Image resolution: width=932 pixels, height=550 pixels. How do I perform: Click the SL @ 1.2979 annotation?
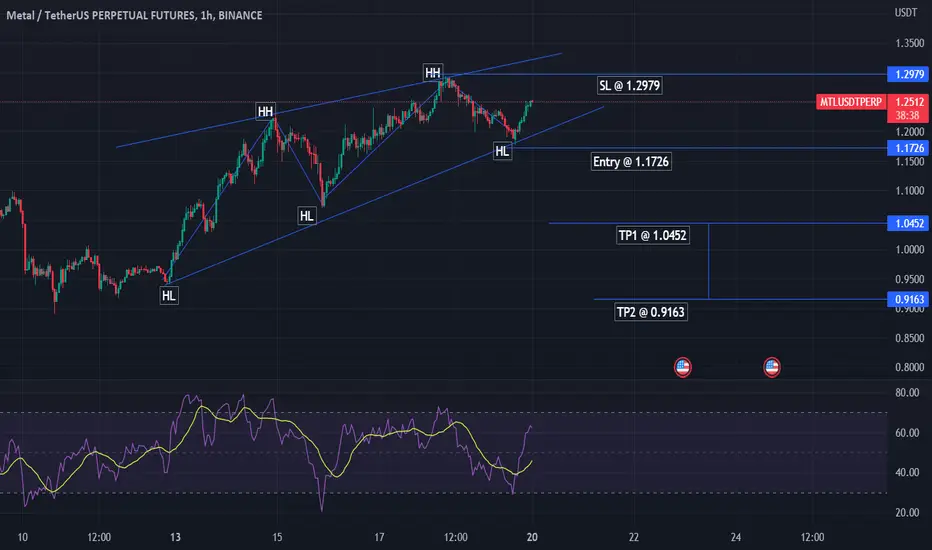[x=629, y=86]
